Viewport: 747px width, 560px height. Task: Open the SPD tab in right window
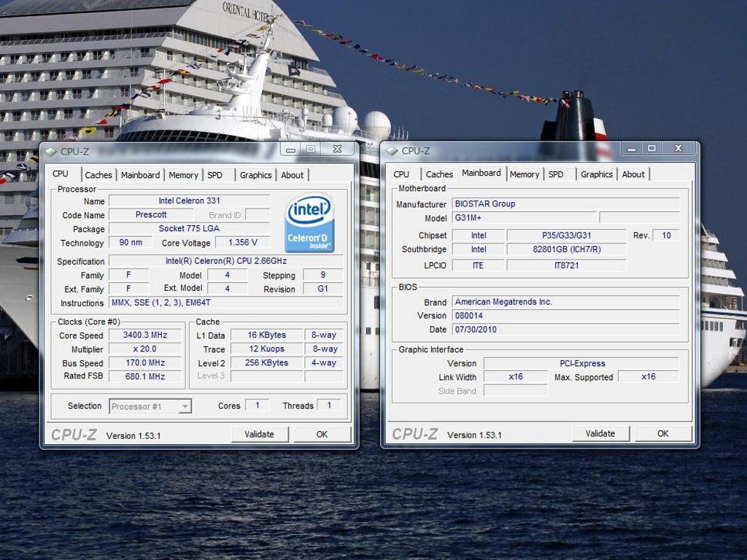(x=556, y=174)
